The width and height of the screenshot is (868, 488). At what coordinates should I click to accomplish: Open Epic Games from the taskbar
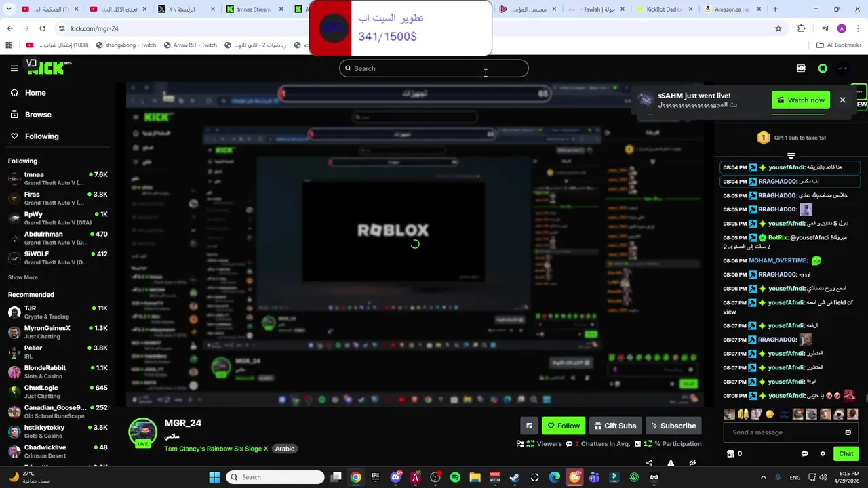pos(375,477)
